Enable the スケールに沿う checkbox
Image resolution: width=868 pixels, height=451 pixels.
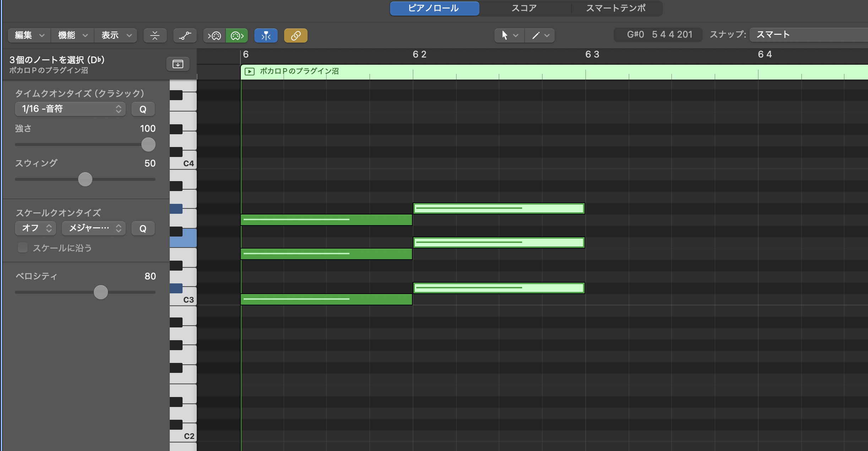23,248
